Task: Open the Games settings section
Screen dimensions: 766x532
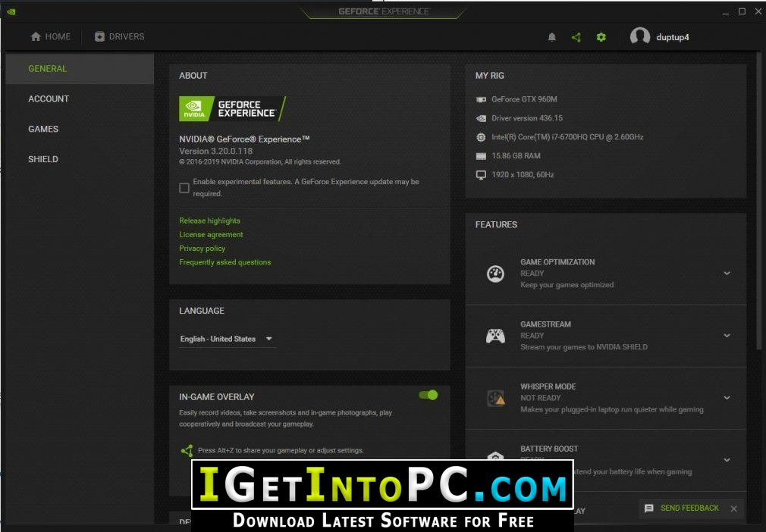Action: [43, 129]
